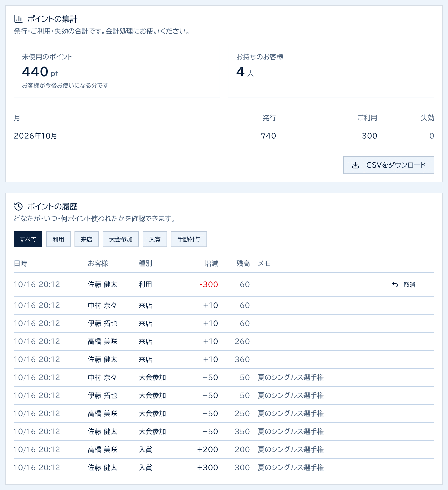This screenshot has width=448, height=490.
Task: Click 佐藤 健太 in the 利用 row
Action: 103,284
